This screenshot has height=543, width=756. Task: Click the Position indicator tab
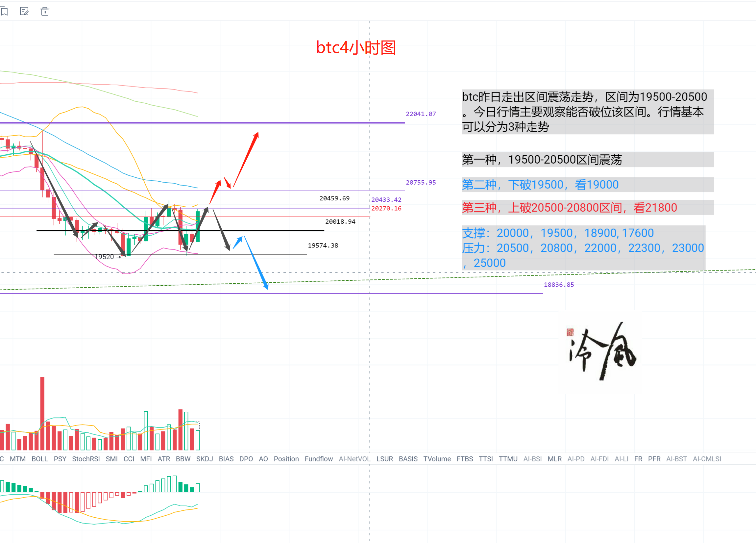click(x=286, y=459)
